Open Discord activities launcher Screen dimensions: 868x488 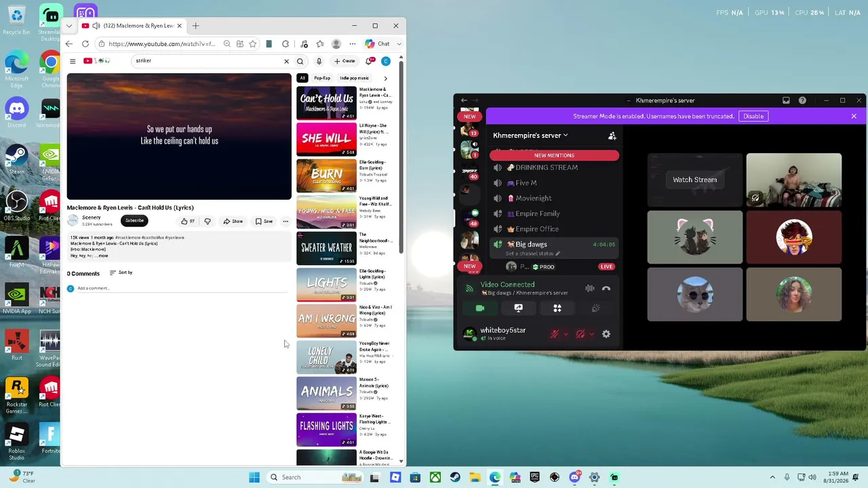click(557, 308)
